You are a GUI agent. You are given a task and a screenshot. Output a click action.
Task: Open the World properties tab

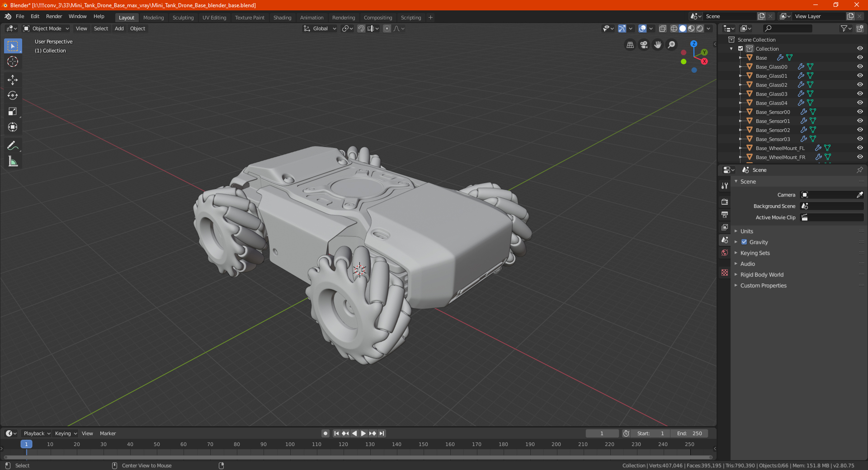tap(725, 253)
